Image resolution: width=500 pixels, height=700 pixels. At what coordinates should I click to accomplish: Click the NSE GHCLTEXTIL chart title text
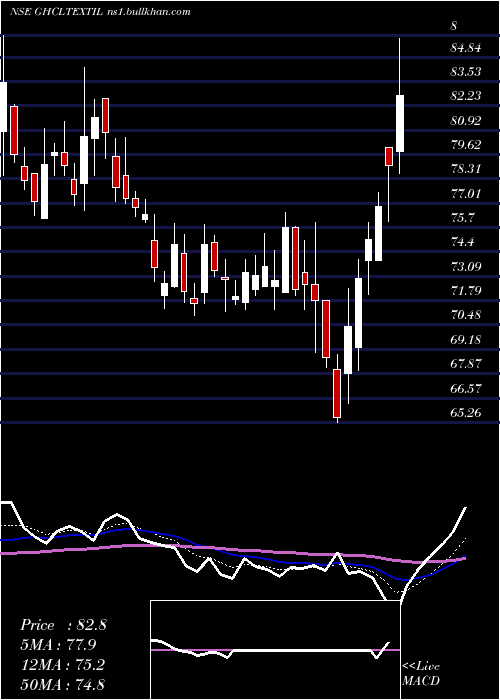100,12
